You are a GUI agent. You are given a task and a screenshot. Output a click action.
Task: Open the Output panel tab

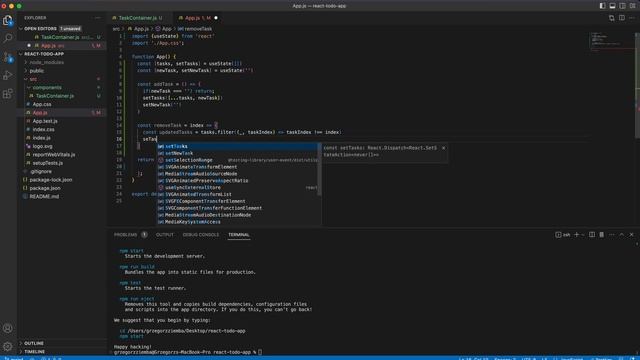164,235
